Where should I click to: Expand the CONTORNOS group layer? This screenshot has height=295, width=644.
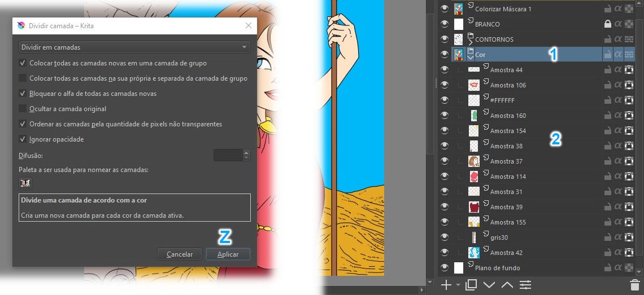pyautogui.click(x=471, y=43)
